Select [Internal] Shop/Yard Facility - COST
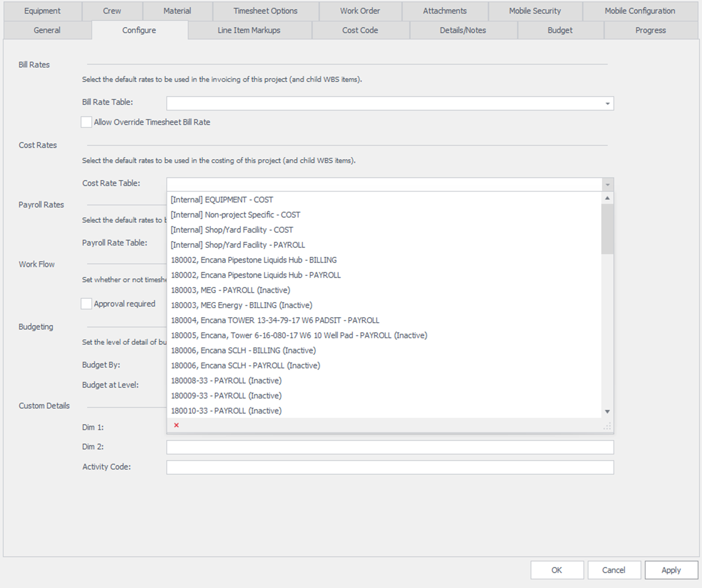This screenshot has height=588, width=702. point(232,230)
